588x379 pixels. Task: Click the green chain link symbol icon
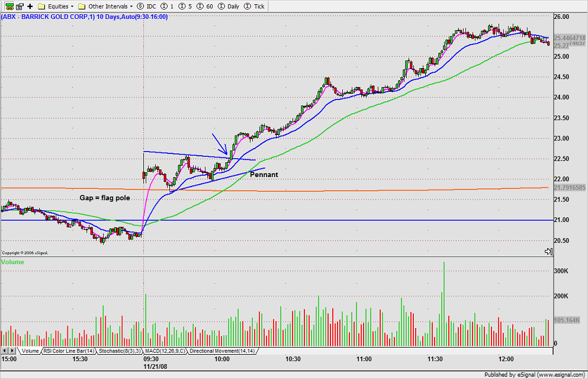pos(9,6)
